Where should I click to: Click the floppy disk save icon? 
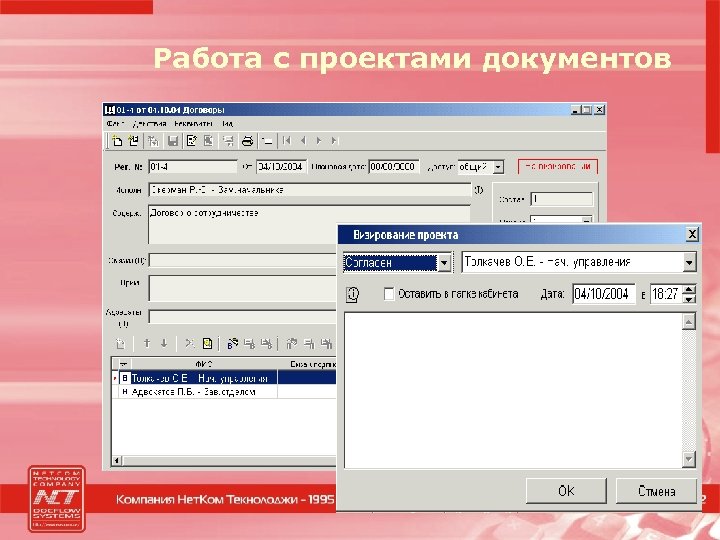(x=173, y=141)
